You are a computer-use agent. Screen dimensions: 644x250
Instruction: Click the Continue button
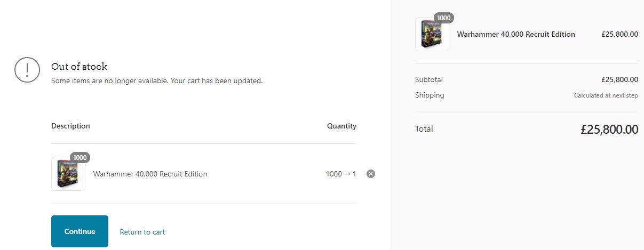(79, 231)
